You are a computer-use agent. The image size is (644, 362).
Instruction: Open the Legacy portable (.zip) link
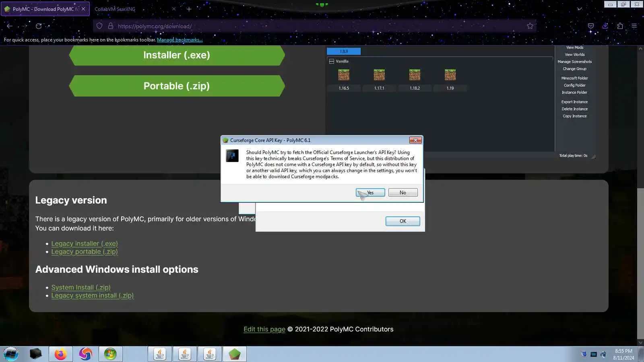85,251
